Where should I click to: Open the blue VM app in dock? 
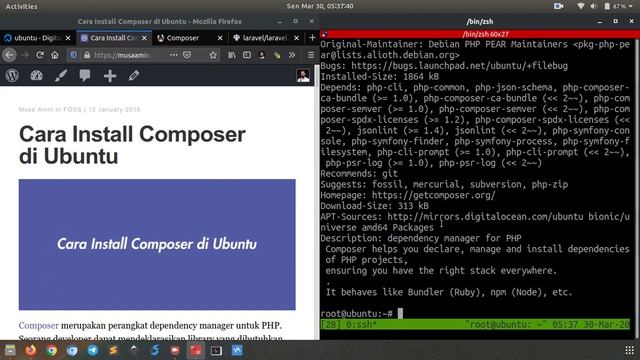coord(237,350)
